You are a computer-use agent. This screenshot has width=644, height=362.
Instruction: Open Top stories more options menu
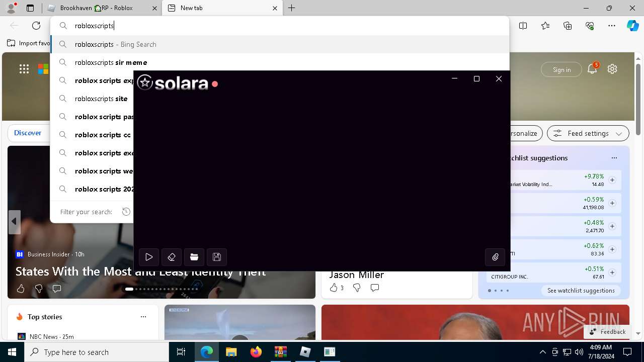pos(143,317)
